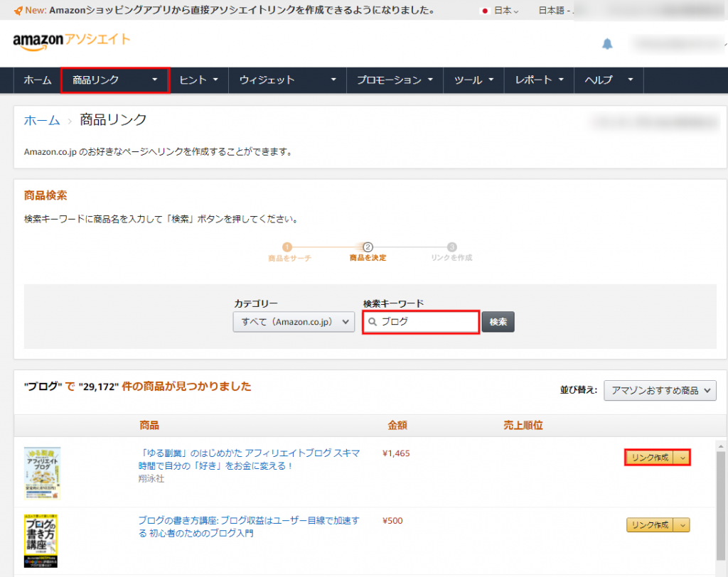This screenshot has height=577, width=728.
Task: Click the ゆる副業 book cover thumbnail
Action: 42,473
